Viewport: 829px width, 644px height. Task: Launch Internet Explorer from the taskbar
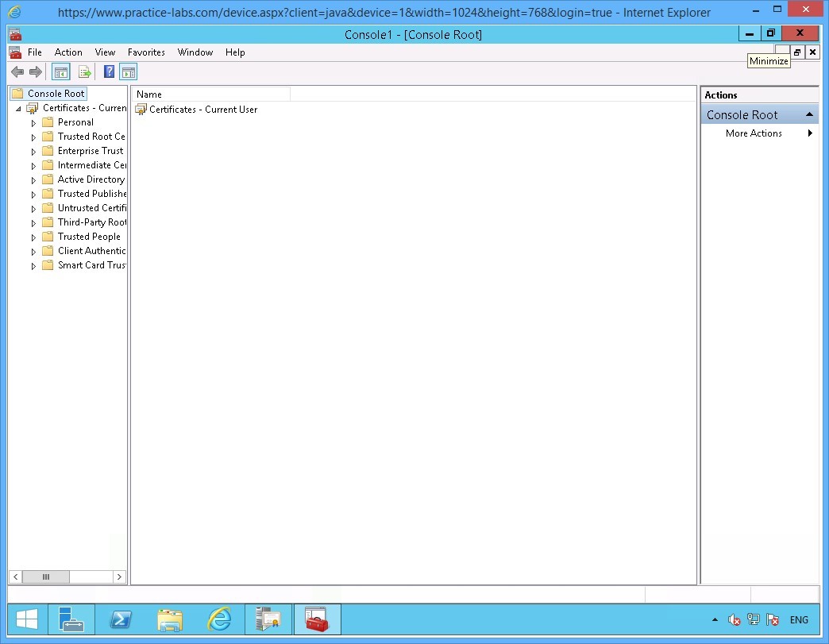219,619
